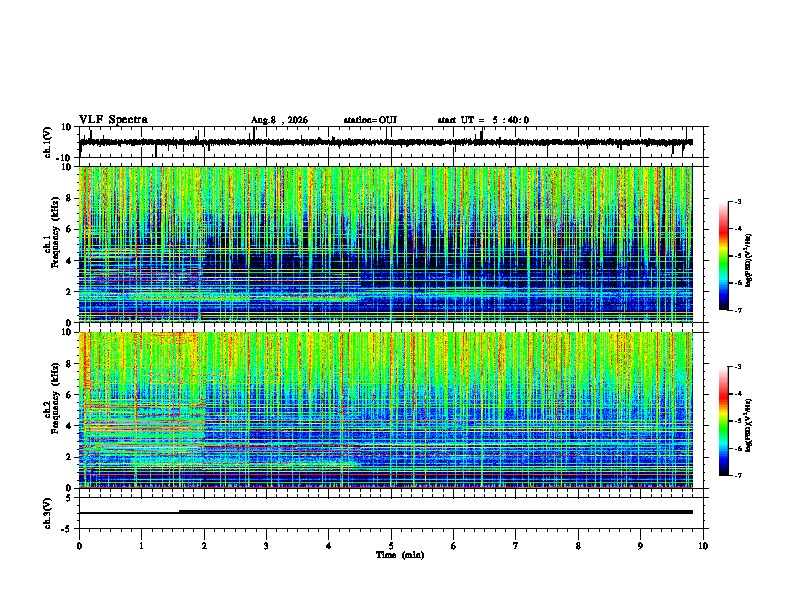
Task: Click the '-3' label on ch.1 color bar
Action: coord(737,201)
